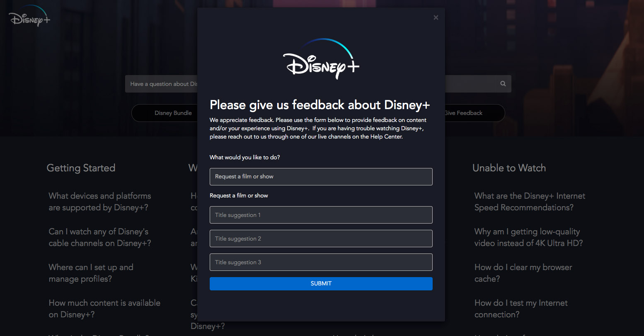Open 'How do I clear my browser cache?'
Image resolution: width=644 pixels, height=336 pixels.
pos(523,273)
